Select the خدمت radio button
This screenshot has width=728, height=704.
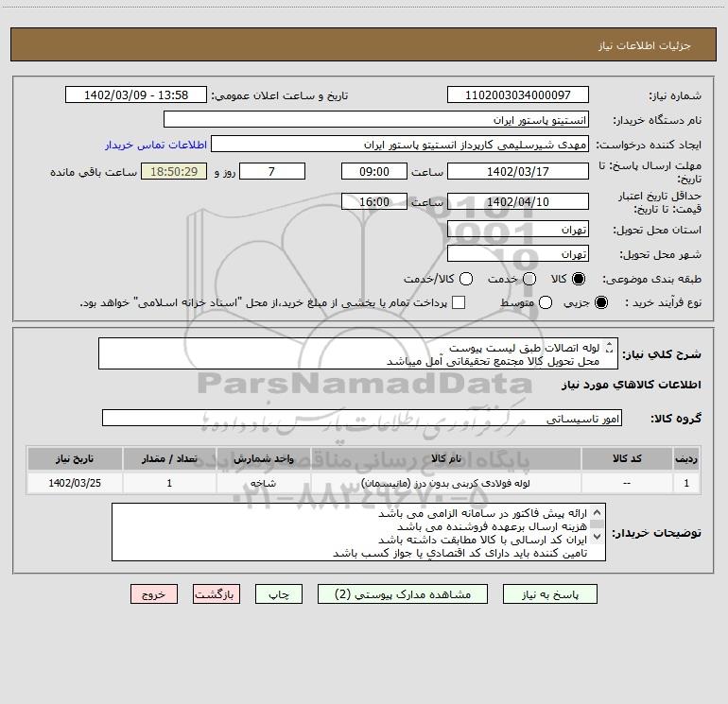529,279
